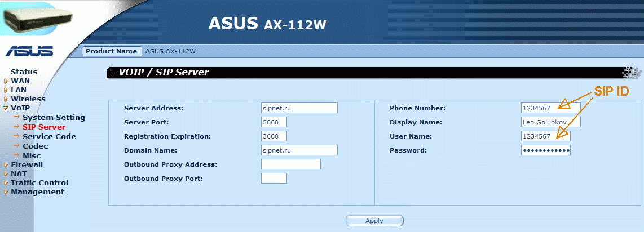644x232 pixels.
Task: Click the 'Registration Expiration:' label
Action: (167, 136)
